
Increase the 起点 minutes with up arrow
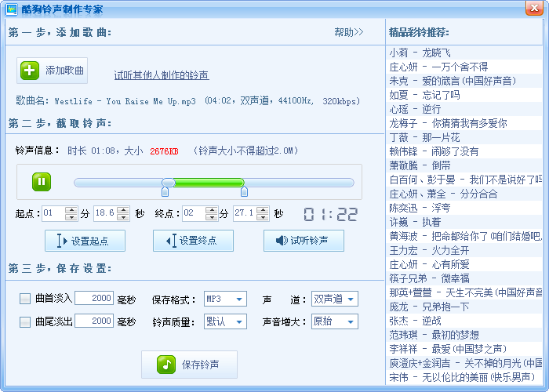pos(71,209)
